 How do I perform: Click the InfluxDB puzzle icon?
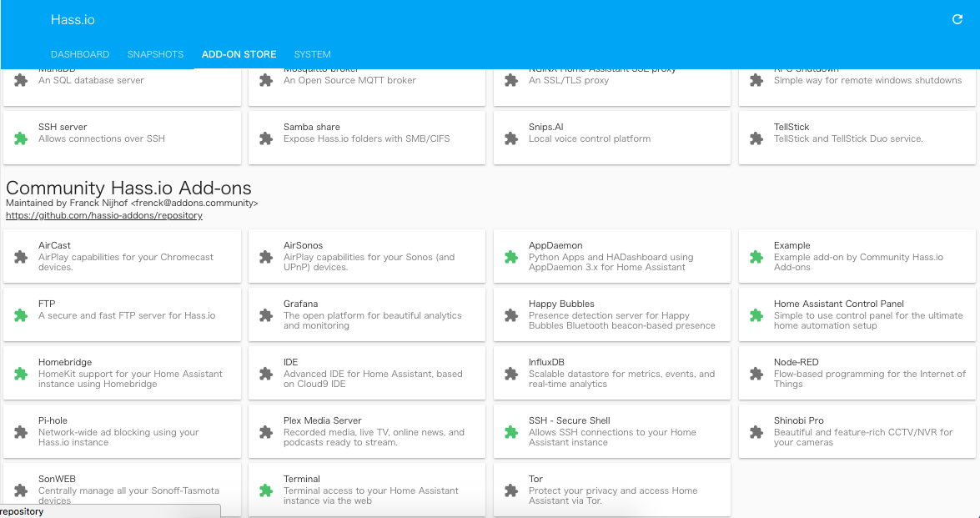click(x=511, y=374)
